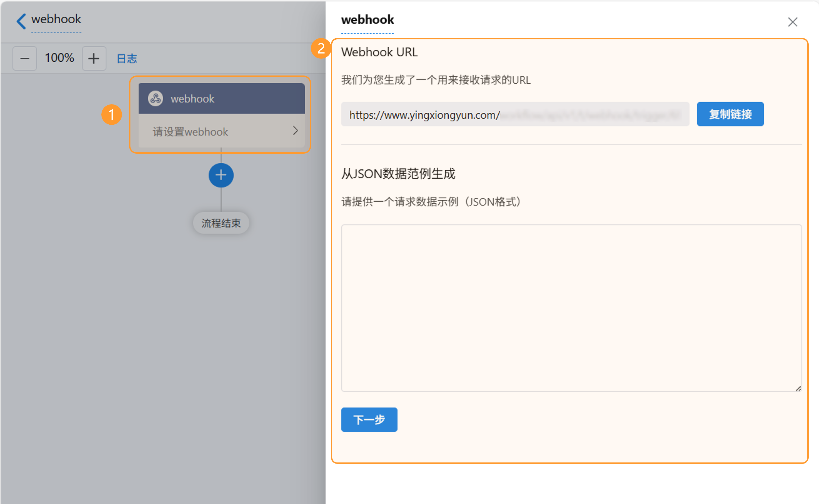Screen dimensions: 819x504
Task: Zoom in with the plus button
Action: [94, 59]
